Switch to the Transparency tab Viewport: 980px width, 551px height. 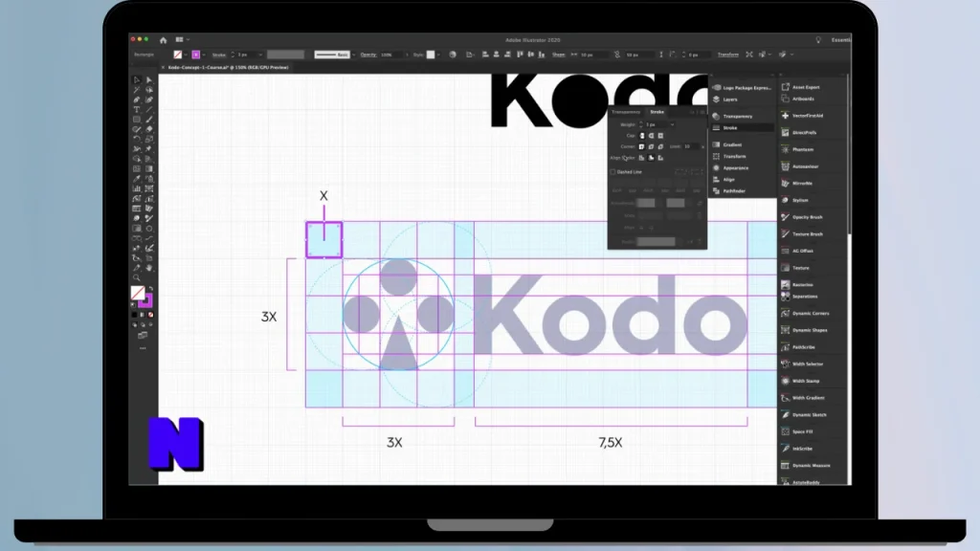point(626,112)
